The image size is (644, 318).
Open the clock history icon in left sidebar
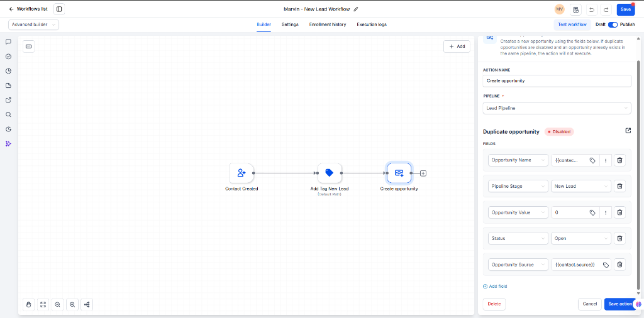coord(8,129)
